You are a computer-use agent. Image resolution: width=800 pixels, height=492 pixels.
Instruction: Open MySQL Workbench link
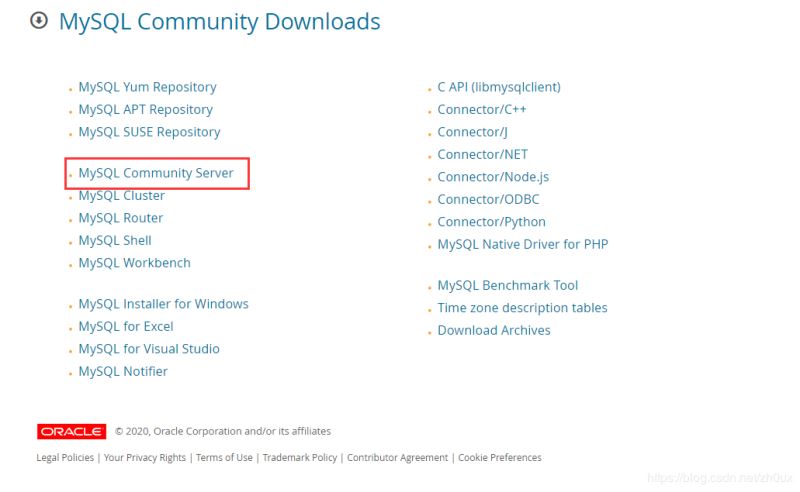point(134,263)
